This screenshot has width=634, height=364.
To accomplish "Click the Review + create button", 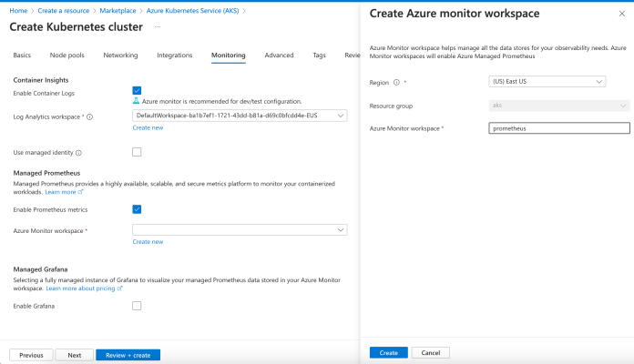I will [128, 355].
